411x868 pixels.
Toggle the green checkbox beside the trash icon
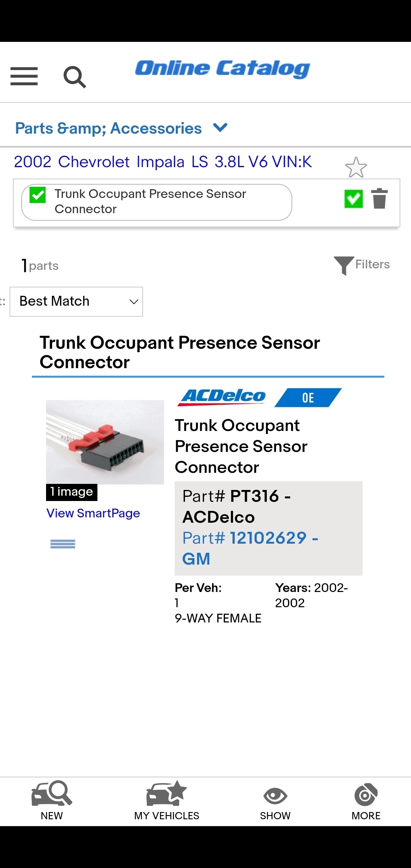(354, 199)
